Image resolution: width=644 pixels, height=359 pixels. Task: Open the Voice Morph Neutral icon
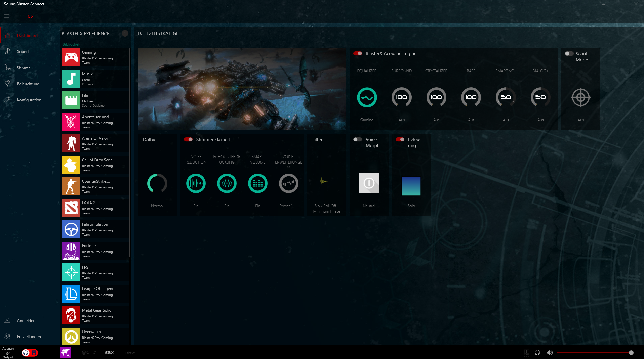(x=369, y=183)
